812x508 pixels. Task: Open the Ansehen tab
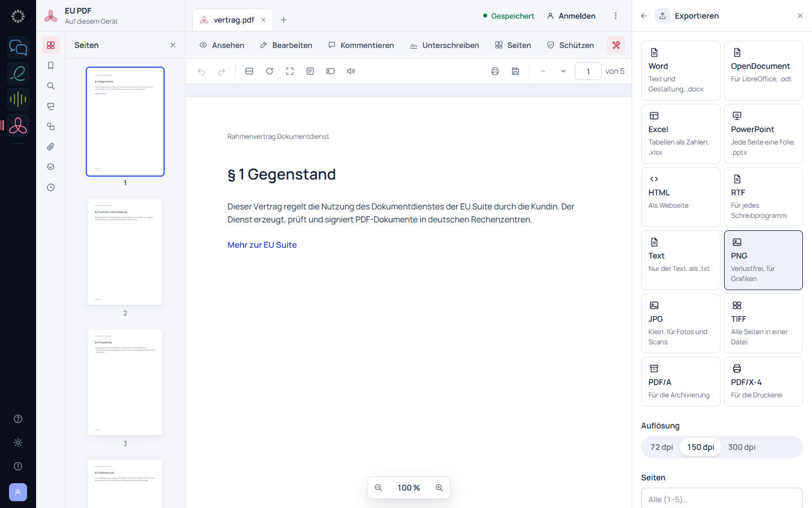[x=222, y=45]
